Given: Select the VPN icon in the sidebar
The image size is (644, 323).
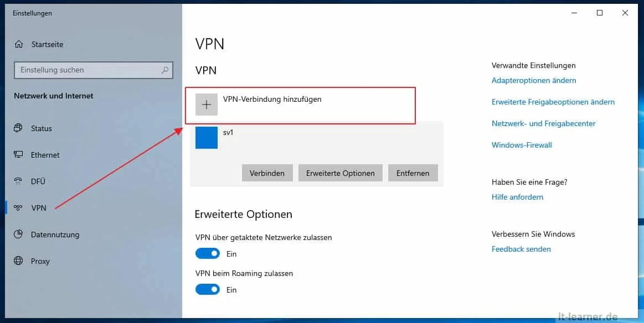Looking at the screenshot, I should pyautogui.click(x=17, y=207).
